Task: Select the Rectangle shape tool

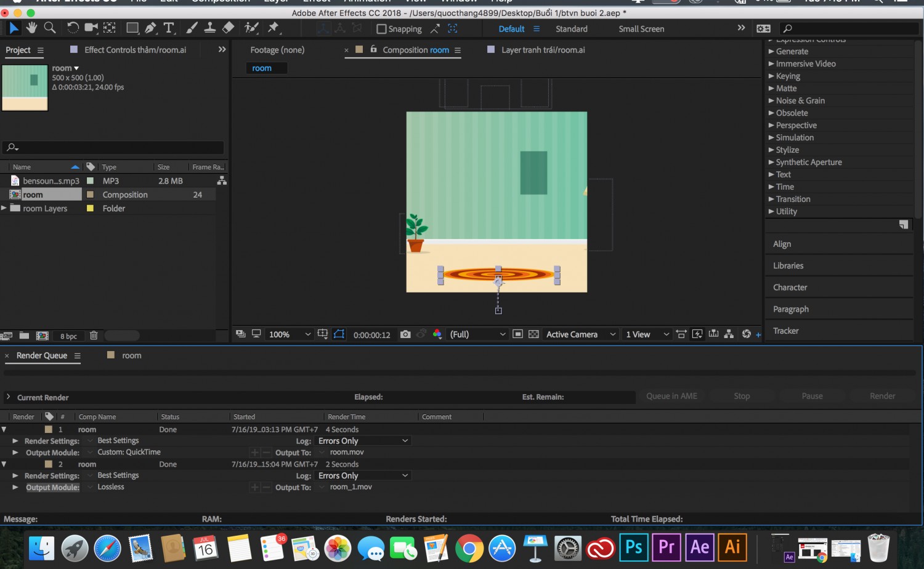Action: pos(132,28)
